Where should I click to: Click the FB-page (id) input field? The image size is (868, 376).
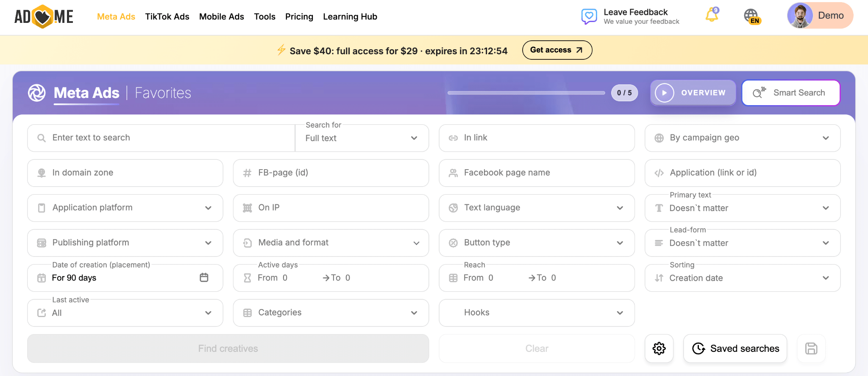pos(331,173)
